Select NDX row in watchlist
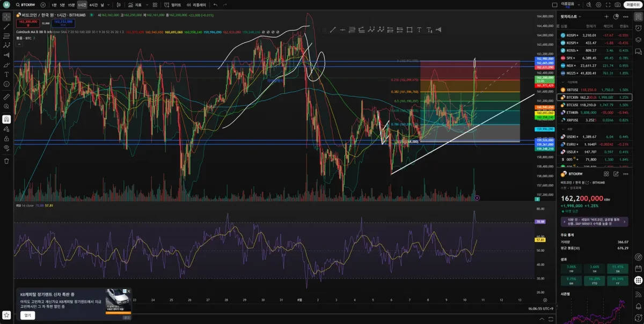This screenshot has height=324, width=644. [x=596, y=65]
